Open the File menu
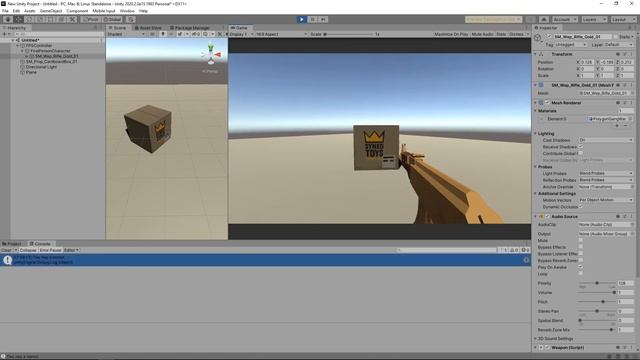Viewport: 640px width, 360px height. point(5,11)
